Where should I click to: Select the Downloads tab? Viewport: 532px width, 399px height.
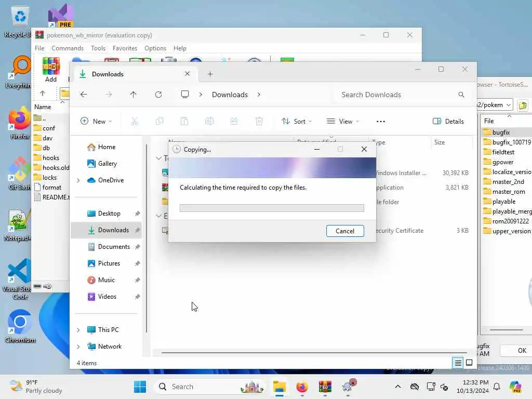pyautogui.click(x=135, y=74)
